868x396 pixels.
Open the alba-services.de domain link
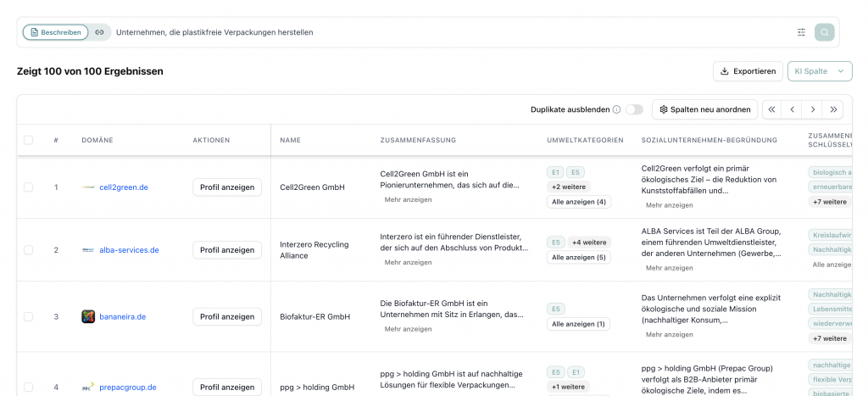[x=129, y=250]
